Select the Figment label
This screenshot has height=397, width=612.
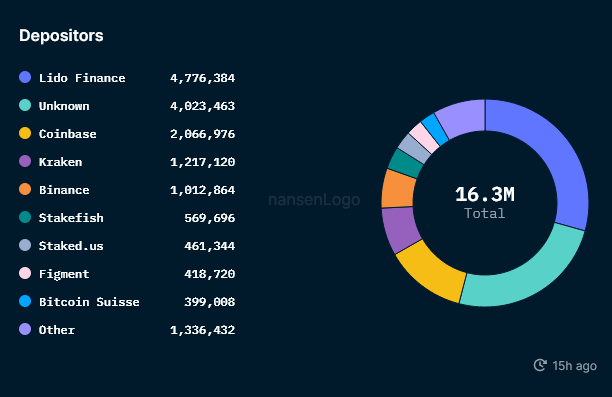(64, 274)
